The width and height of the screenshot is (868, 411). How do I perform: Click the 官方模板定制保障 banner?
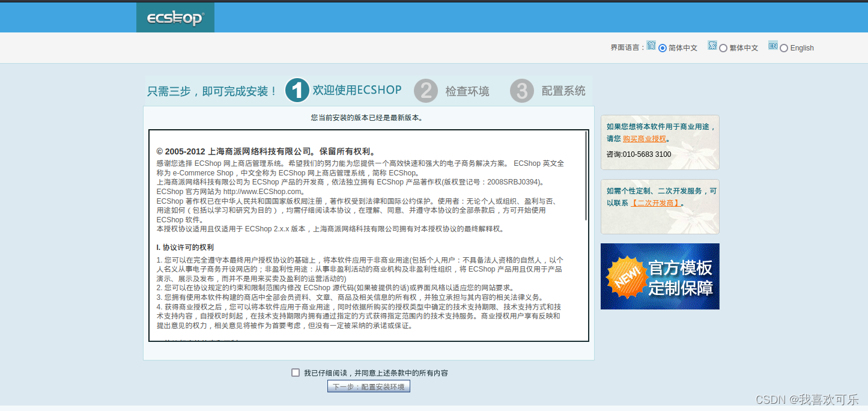pos(660,276)
